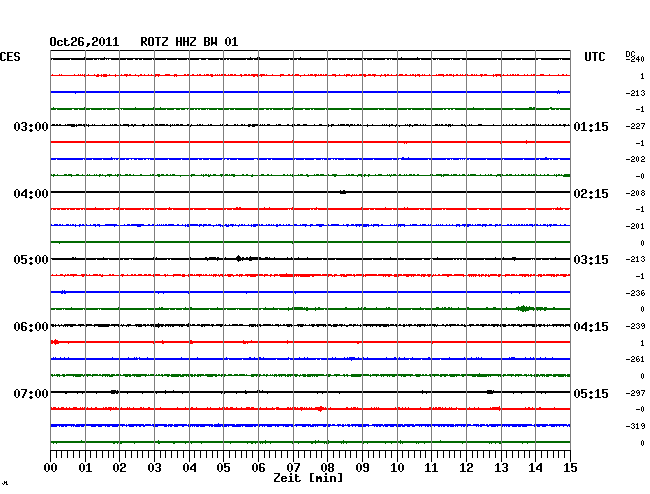Click minute 07 on the time axis

point(293,467)
